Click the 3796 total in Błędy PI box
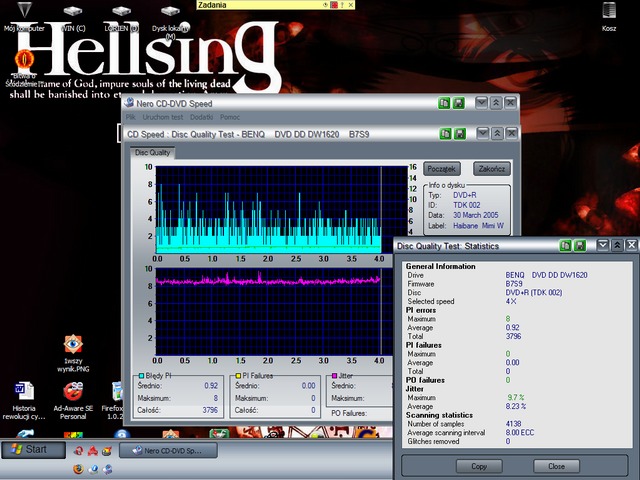640x480 pixels. [x=210, y=410]
